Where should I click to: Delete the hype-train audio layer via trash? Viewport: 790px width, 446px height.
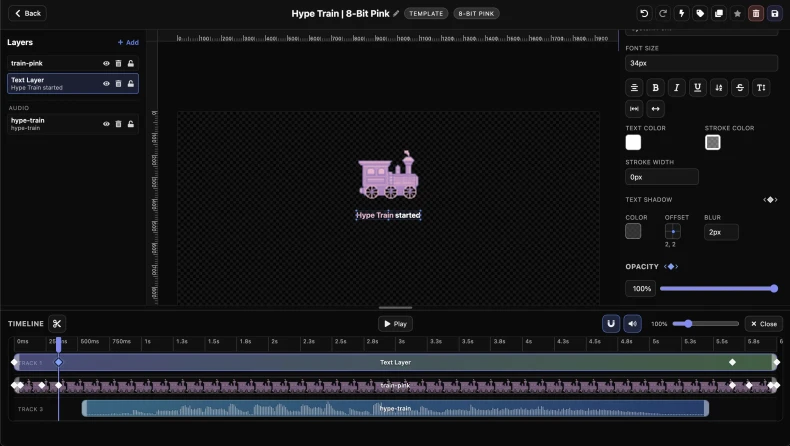pos(118,124)
